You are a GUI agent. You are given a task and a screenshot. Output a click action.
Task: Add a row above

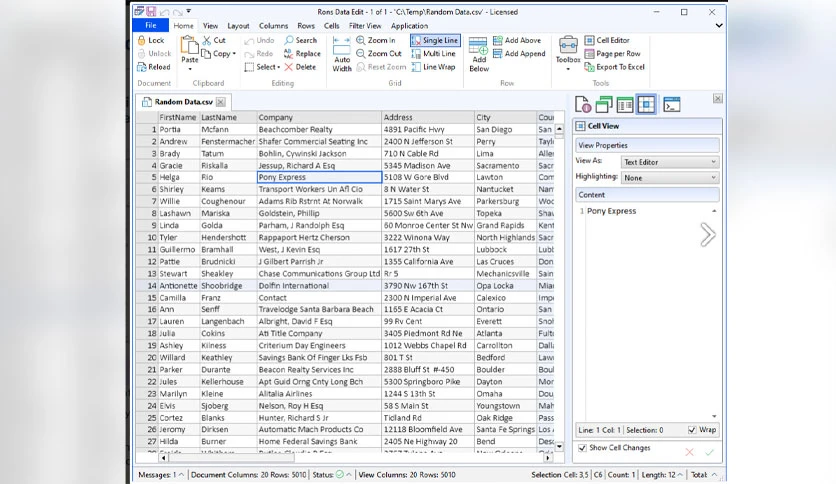coord(517,40)
